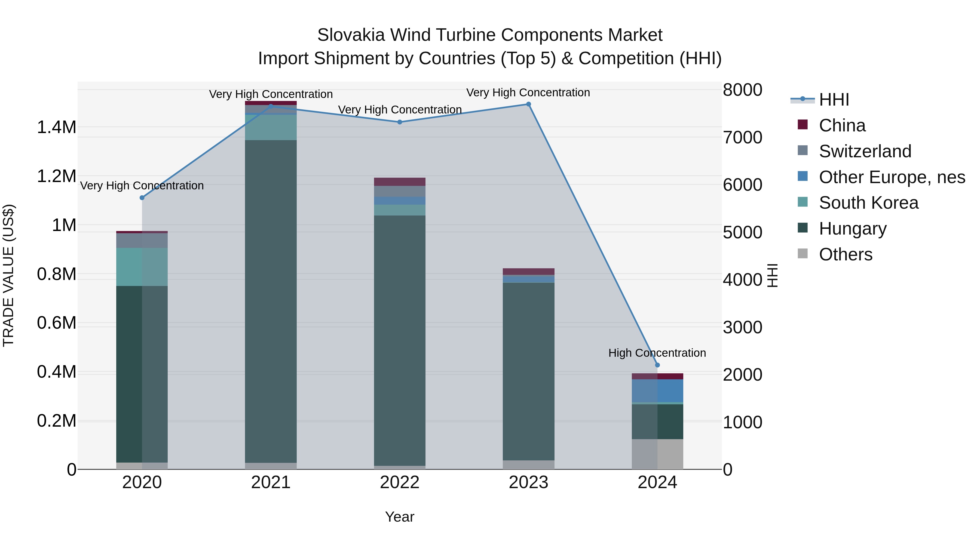Click the Other Europe segment of the 2024 bar
This screenshot has height=551, width=980.
tap(657, 390)
